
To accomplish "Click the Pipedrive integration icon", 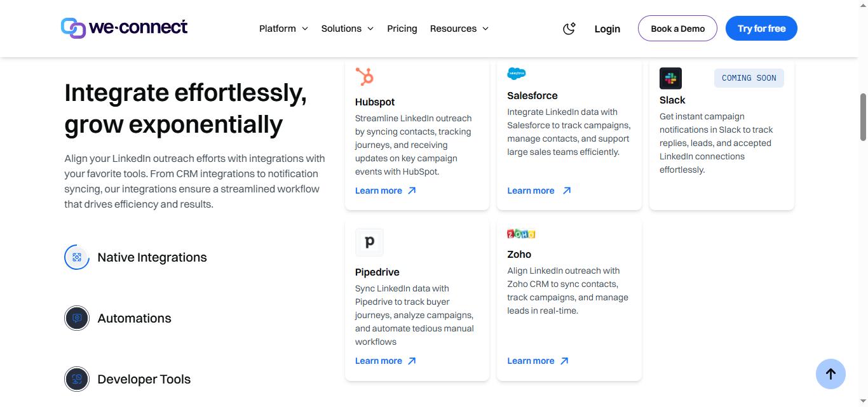I will pos(369,242).
